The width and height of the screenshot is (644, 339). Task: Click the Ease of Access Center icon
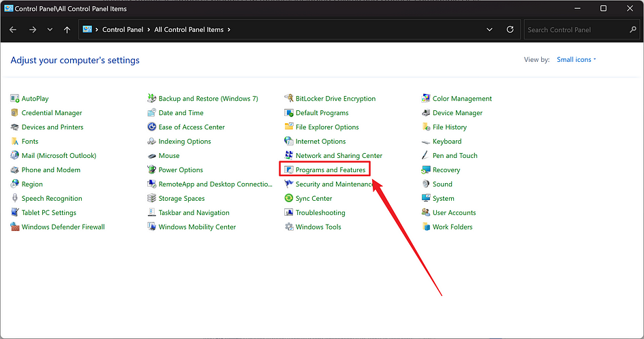pos(151,127)
